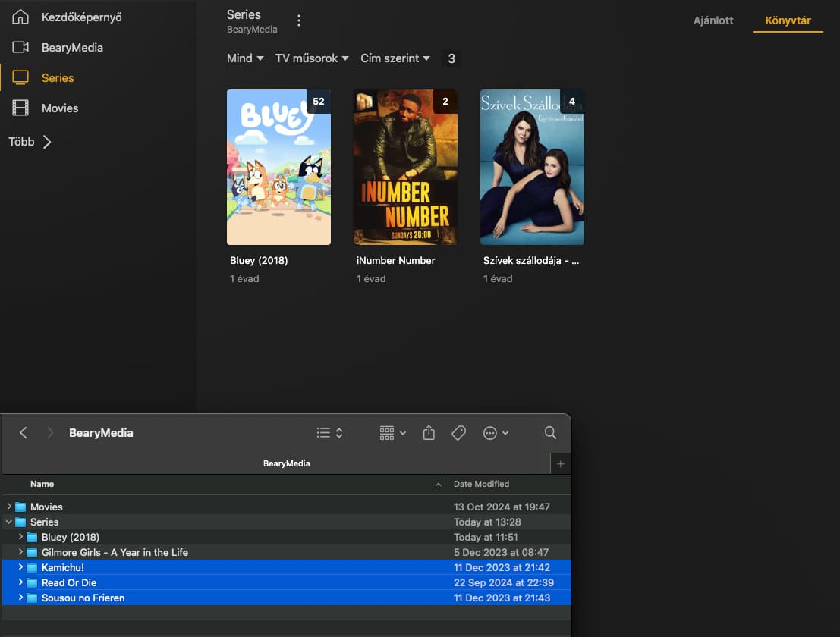
Task: Click the forward arrow in Finder toolbar
Action: (50, 432)
